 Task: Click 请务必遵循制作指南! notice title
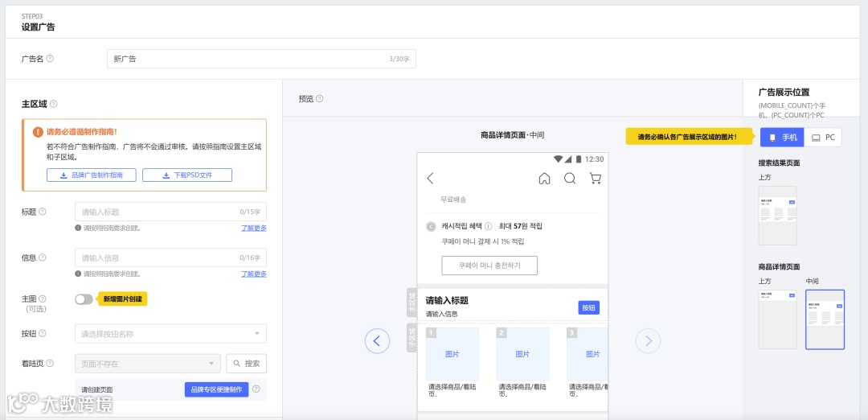point(82,133)
